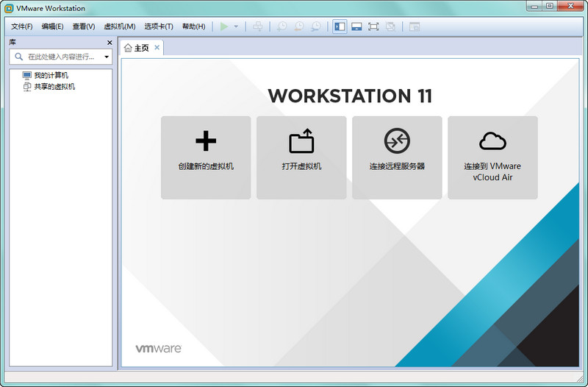The height and width of the screenshot is (387, 588).
Task: Close the 主页 tab
Action: 157,48
